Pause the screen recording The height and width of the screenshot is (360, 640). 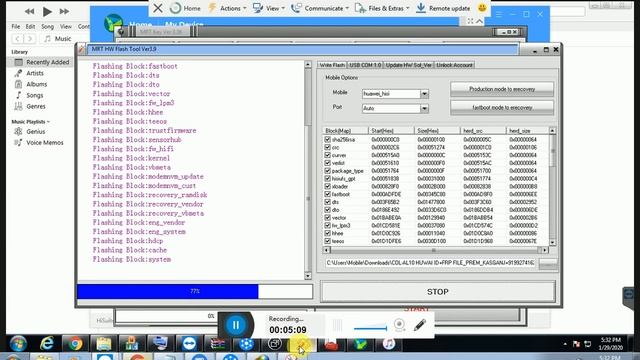click(x=236, y=325)
